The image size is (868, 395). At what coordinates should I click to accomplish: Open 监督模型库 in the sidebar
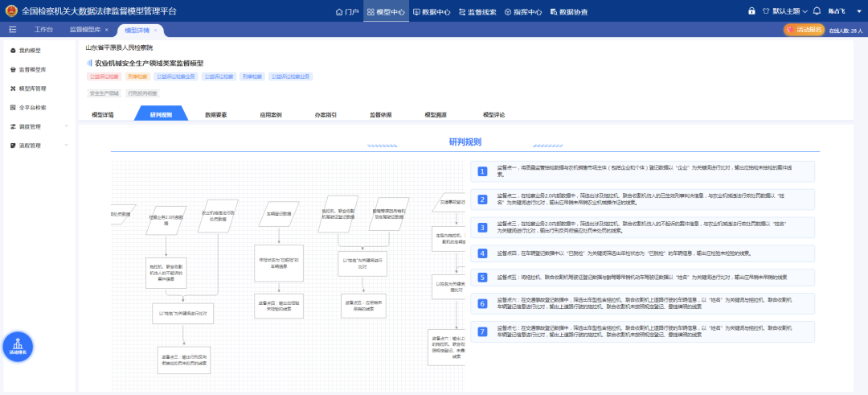tap(32, 69)
